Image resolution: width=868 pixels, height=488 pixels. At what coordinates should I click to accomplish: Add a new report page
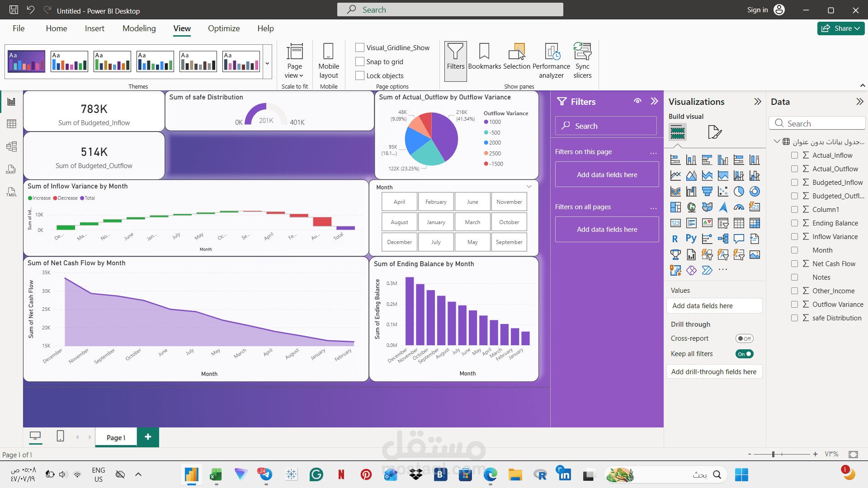pyautogui.click(x=148, y=437)
